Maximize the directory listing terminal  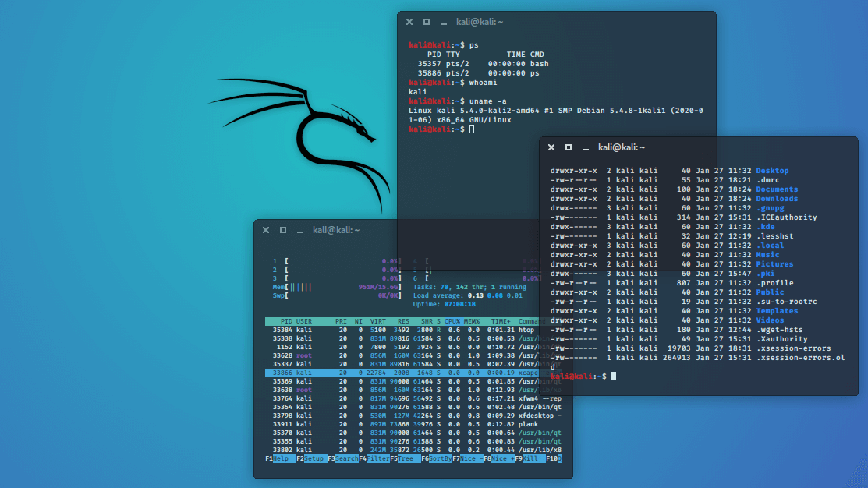point(569,147)
